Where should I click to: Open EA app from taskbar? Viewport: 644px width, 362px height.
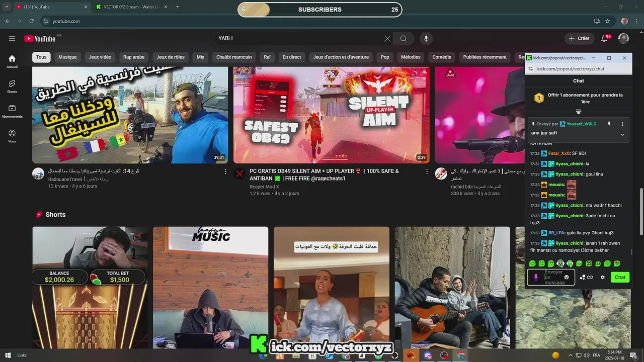click(411, 355)
